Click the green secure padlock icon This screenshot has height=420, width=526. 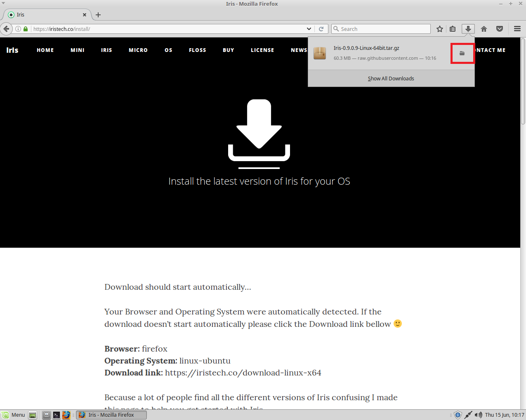tap(26, 29)
